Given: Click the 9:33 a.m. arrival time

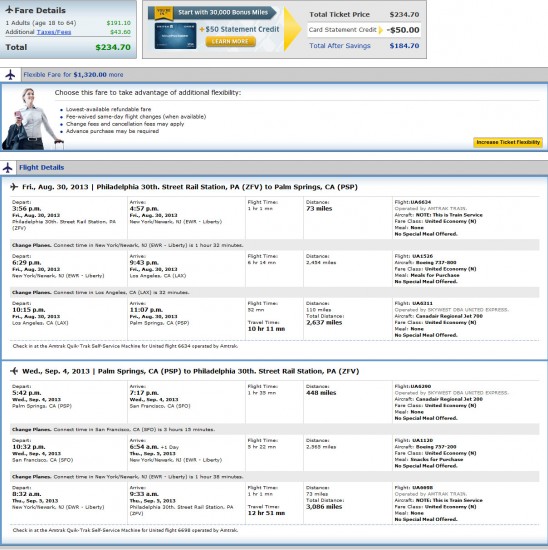Looking at the screenshot, I should 144,494.
